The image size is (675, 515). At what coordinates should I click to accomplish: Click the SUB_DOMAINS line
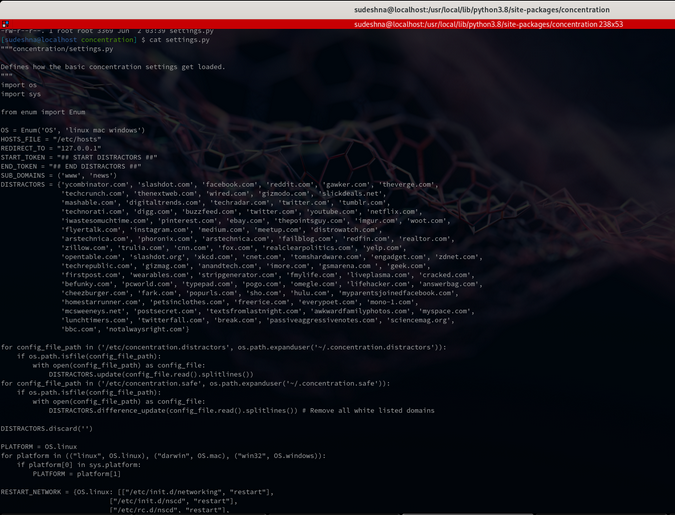pyautogui.click(x=59, y=175)
